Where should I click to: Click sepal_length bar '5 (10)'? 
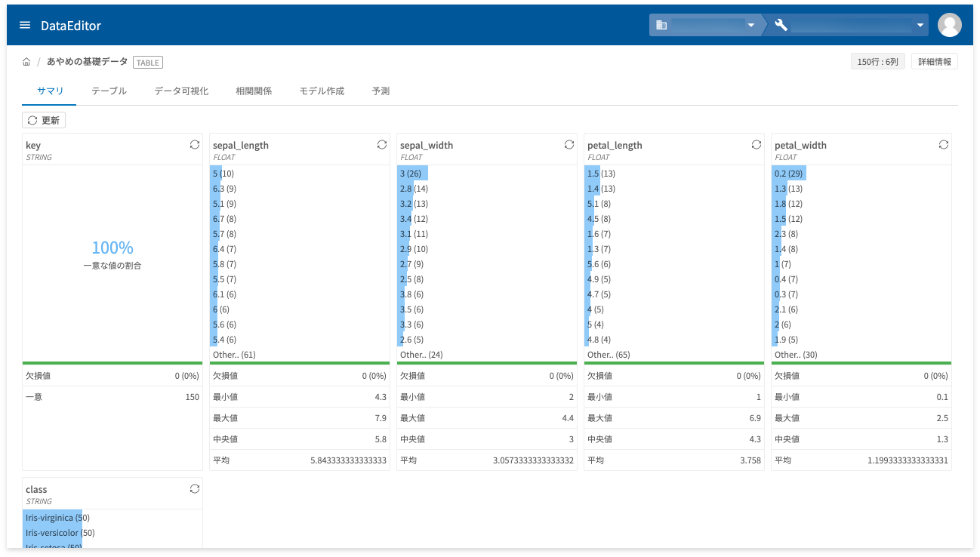pyautogui.click(x=299, y=174)
